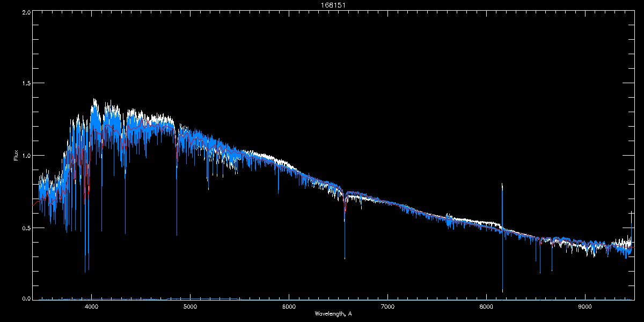Click the blue spectrum peak just past 4000
Viewport: 644px width, 322px height.
[94, 102]
